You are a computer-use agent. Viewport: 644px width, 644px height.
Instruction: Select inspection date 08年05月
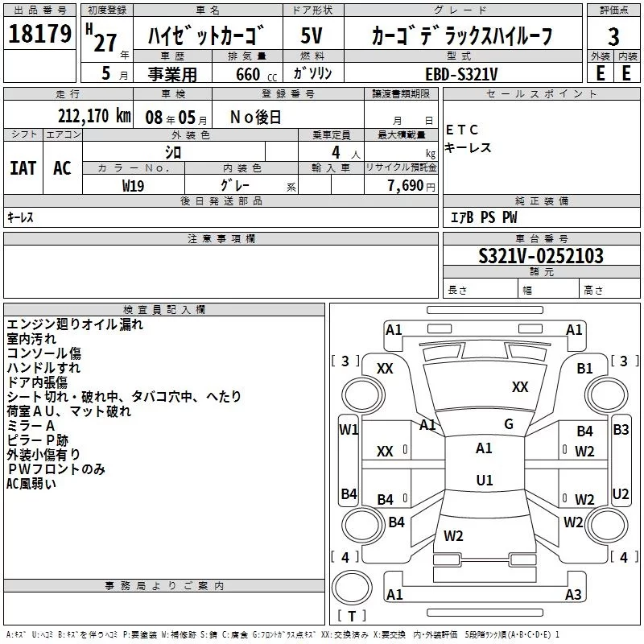click(176, 118)
